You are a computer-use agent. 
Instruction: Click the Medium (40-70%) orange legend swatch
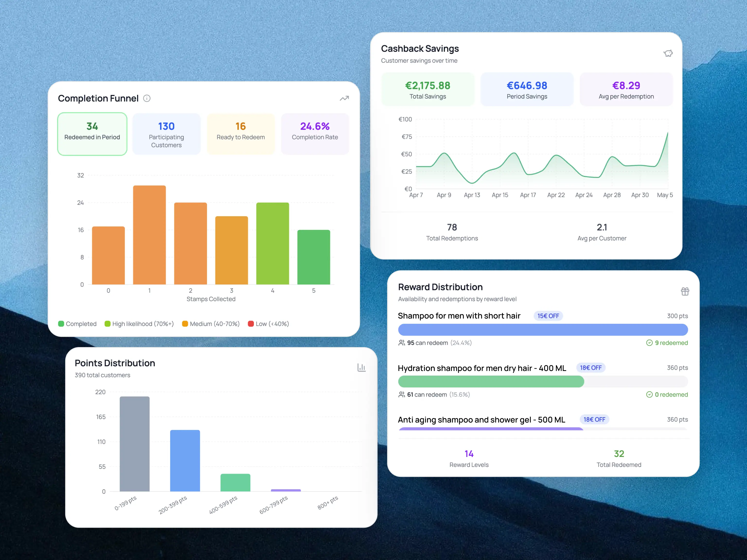[185, 324]
